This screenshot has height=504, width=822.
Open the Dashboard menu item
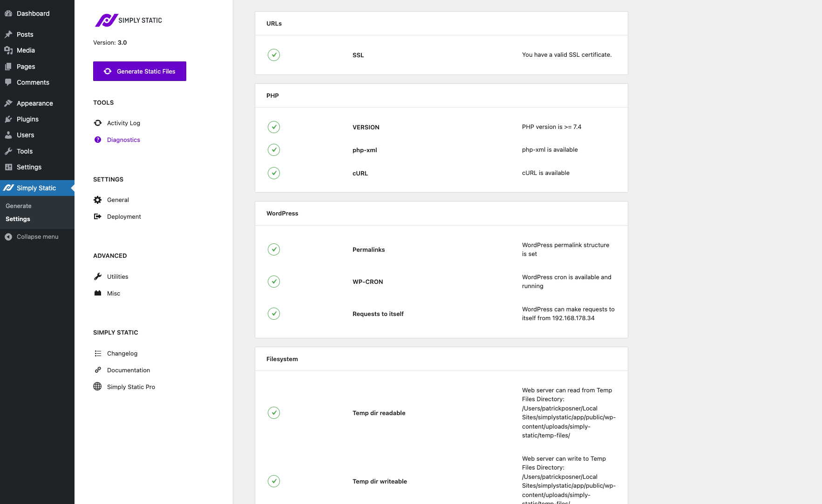coord(37,13)
